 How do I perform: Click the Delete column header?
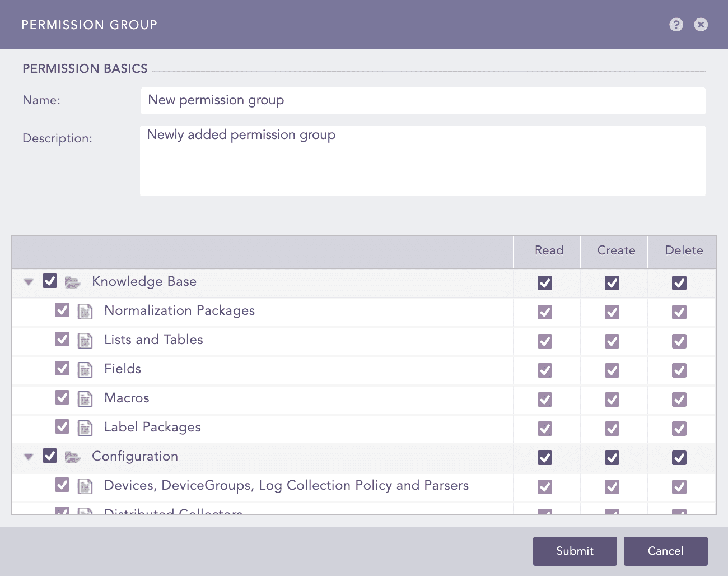click(x=683, y=250)
